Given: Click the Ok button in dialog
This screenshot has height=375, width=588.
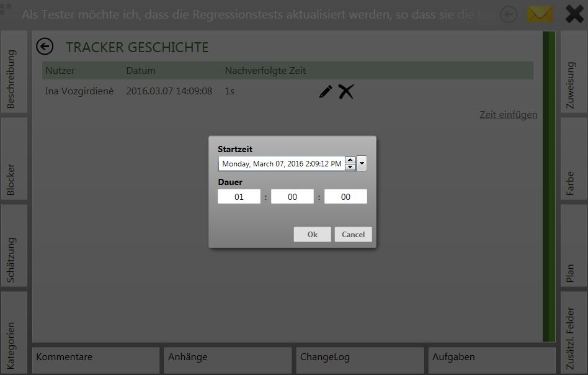Looking at the screenshot, I should (312, 234).
